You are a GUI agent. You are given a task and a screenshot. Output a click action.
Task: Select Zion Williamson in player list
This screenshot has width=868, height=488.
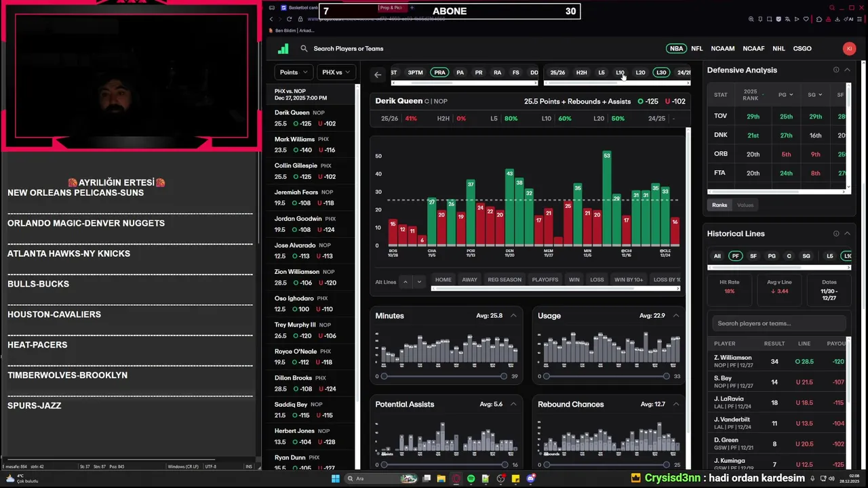[311, 277]
